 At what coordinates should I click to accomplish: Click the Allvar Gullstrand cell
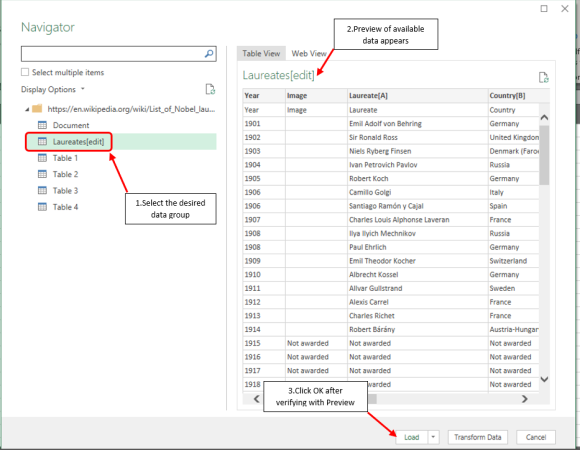pos(418,288)
